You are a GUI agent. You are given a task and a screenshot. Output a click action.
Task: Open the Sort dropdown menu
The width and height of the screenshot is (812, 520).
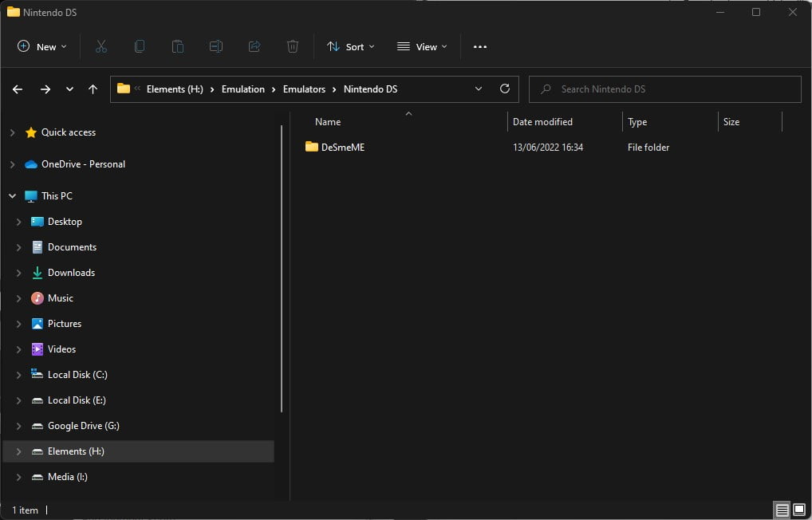pyautogui.click(x=351, y=46)
